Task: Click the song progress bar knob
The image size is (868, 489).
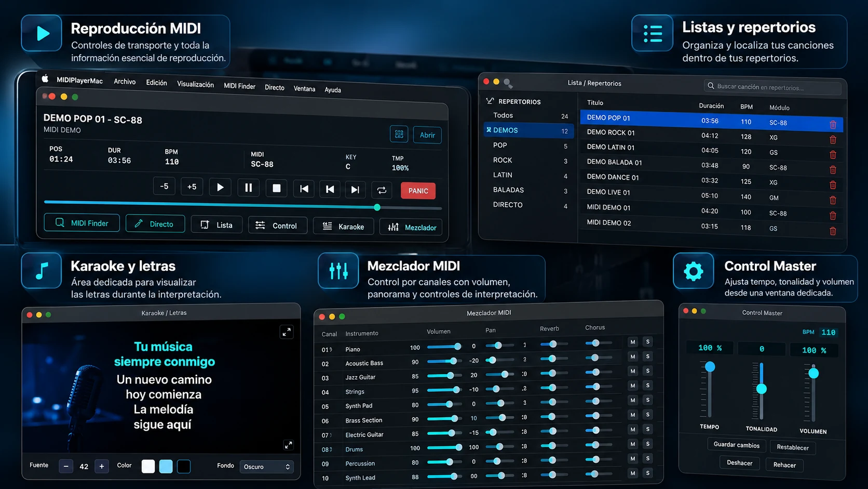Action: tap(377, 207)
